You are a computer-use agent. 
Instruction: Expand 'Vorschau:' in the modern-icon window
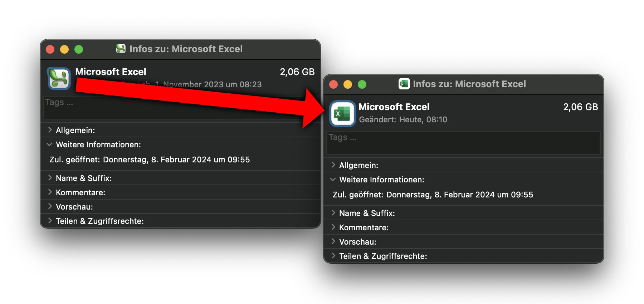(x=333, y=241)
